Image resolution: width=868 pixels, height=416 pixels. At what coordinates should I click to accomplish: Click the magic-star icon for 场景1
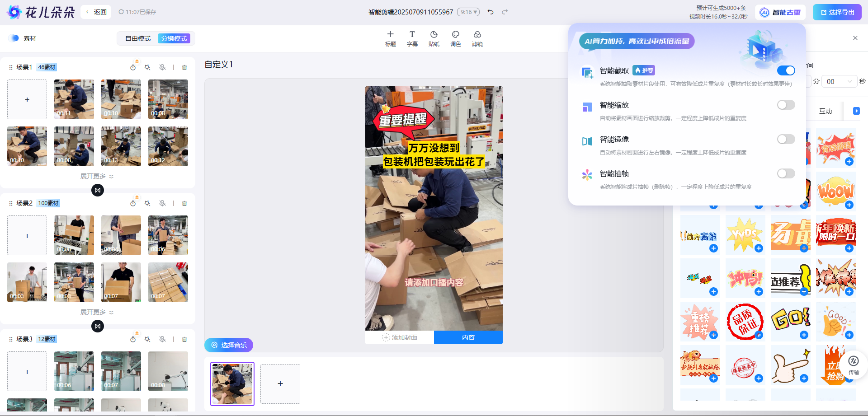tap(147, 67)
